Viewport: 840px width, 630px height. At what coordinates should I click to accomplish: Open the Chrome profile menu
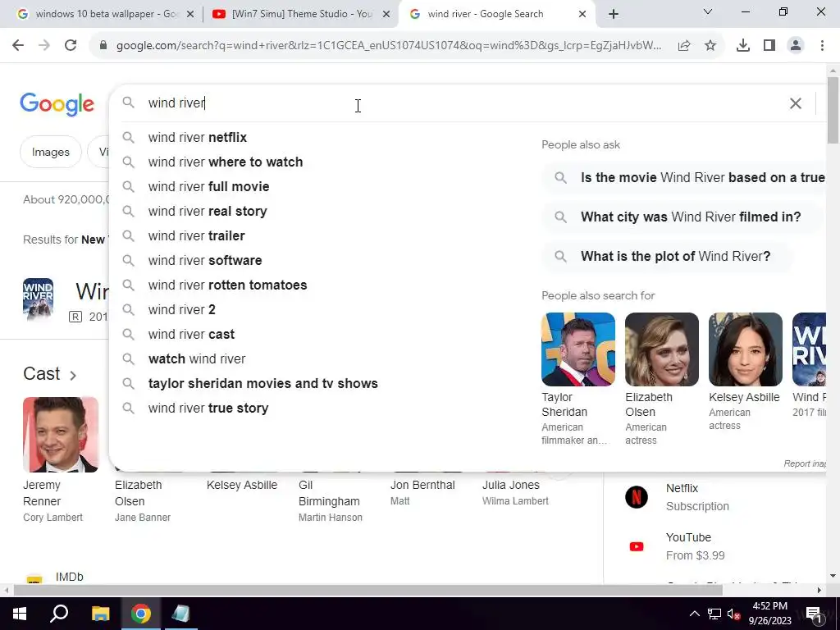coord(796,46)
